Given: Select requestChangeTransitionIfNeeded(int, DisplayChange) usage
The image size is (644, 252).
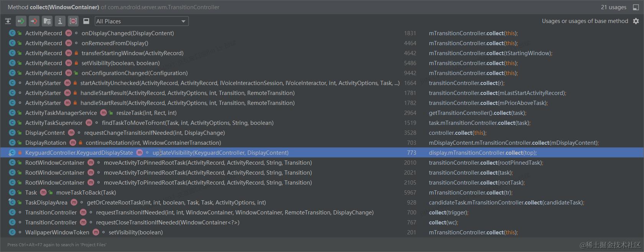Looking at the screenshot, I should (322, 133).
